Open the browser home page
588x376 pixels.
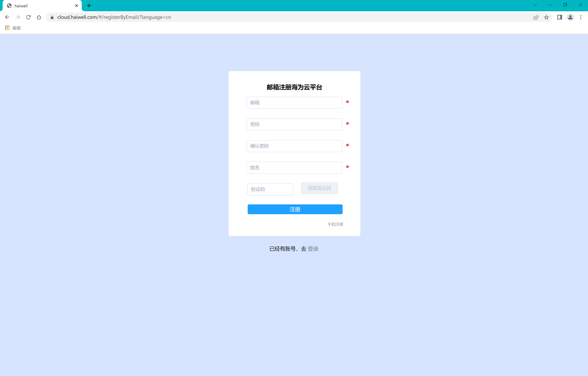(x=39, y=17)
